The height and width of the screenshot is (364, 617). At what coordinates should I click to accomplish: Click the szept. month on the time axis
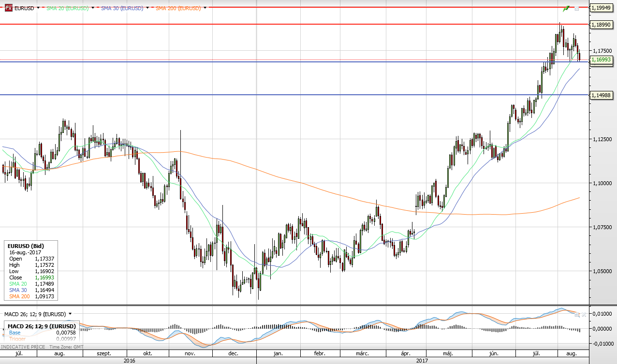tap(103, 354)
